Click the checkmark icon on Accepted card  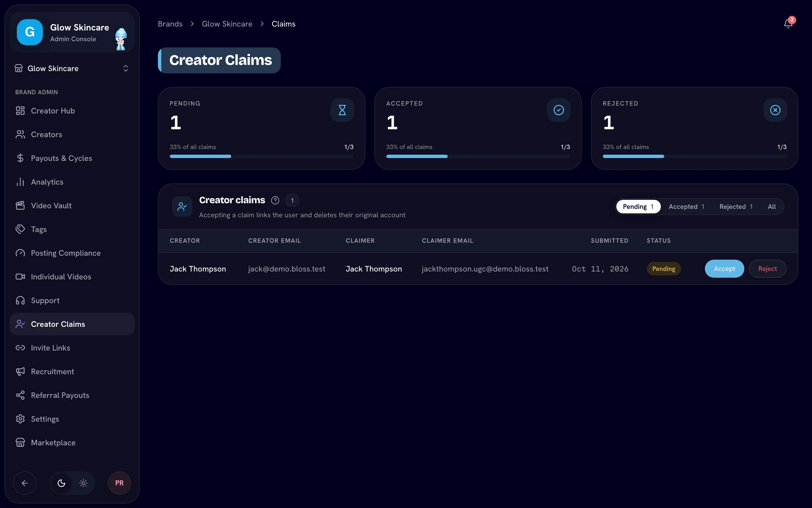coord(559,110)
